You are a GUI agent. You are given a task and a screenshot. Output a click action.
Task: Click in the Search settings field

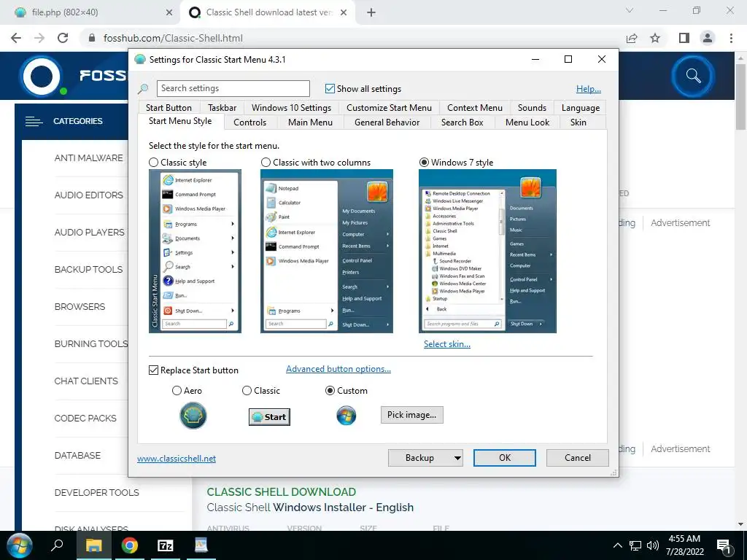[233, 88]
